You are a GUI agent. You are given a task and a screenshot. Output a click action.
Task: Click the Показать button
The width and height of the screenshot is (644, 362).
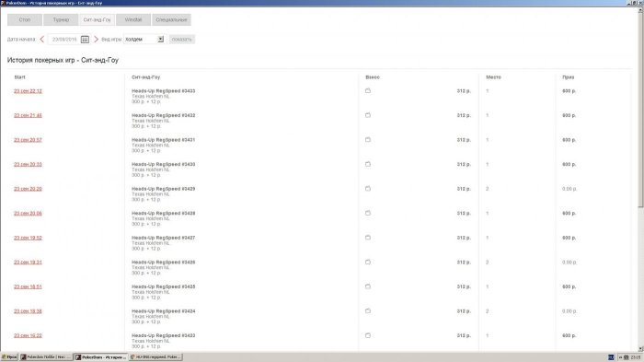[182, 39]
